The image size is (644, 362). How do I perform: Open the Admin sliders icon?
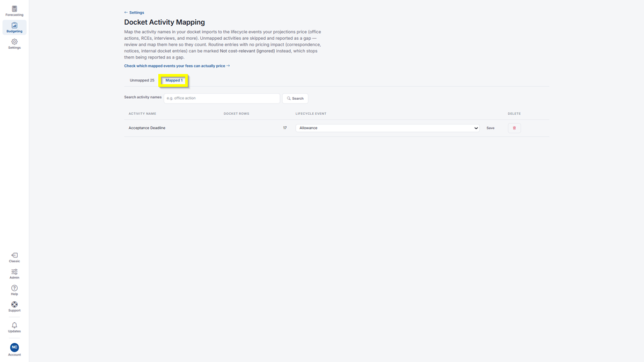coord(14,274)
